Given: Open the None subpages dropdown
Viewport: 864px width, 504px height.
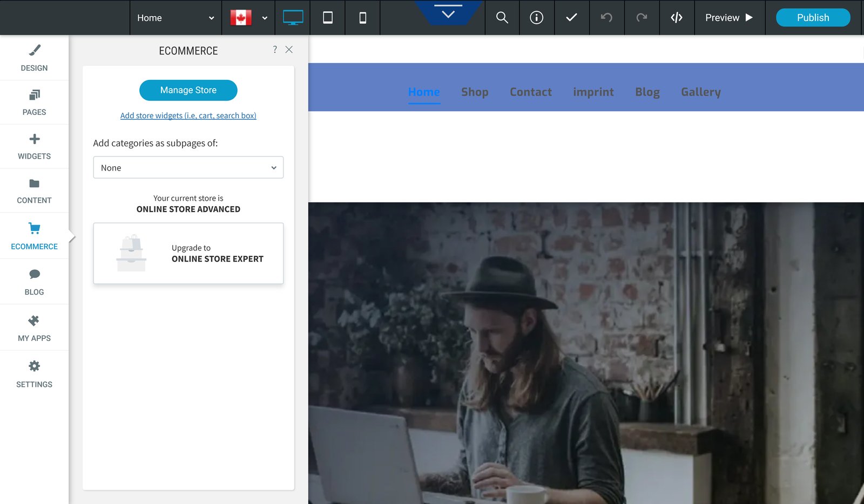Looking at the screenshot, I should (x=188, y=167).
